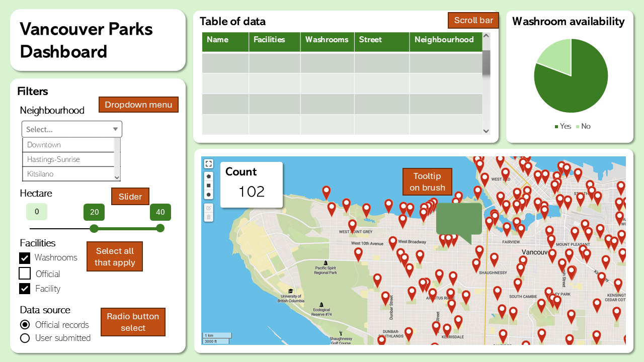644x362 pixels.
Task: Click the Washrooms column header in table
Action: [327, 40]
